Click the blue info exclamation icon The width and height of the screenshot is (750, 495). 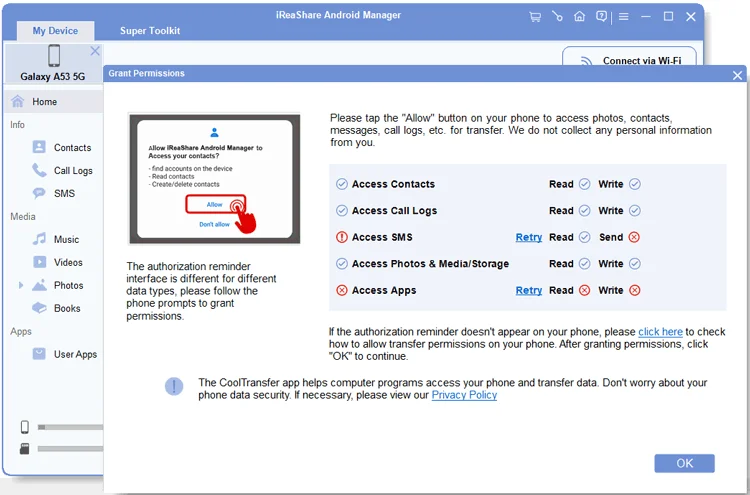pos(174,386)
